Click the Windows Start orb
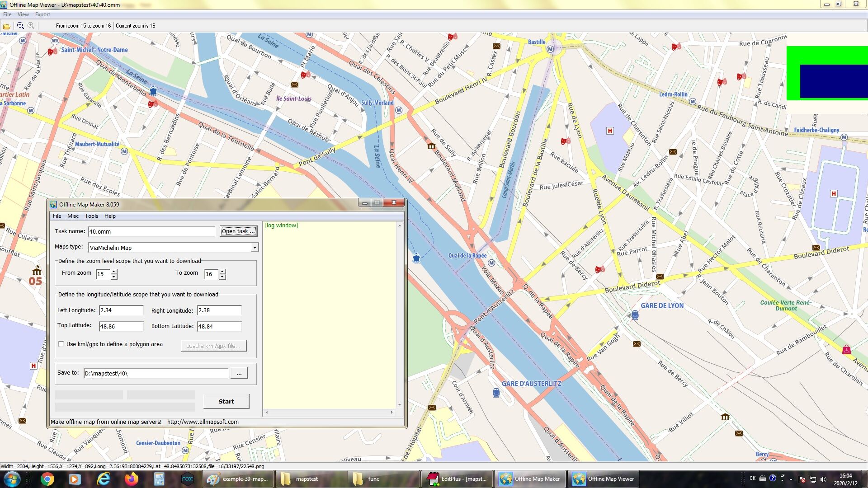Image resolution: width=868 pixels, height=488 pixels. click(x=12, y=479)
